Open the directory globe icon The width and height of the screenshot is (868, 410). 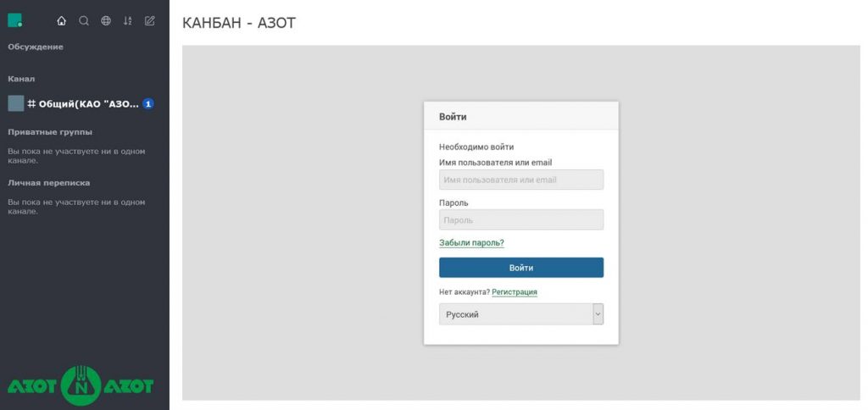tap(106, 21)
